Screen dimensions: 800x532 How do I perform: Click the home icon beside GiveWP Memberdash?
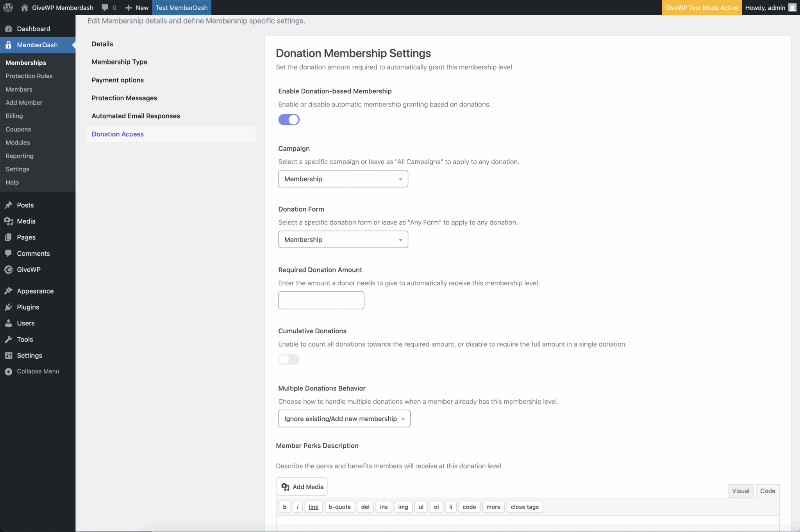coord(24,7)
